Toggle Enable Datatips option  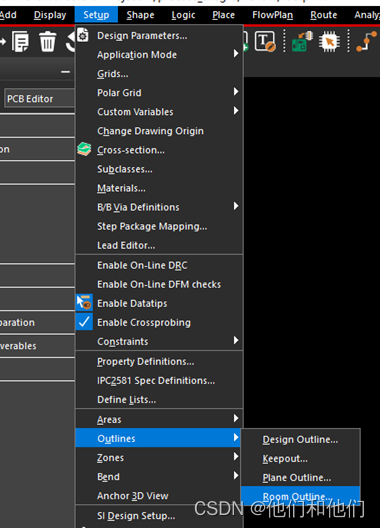pos(159,303)
